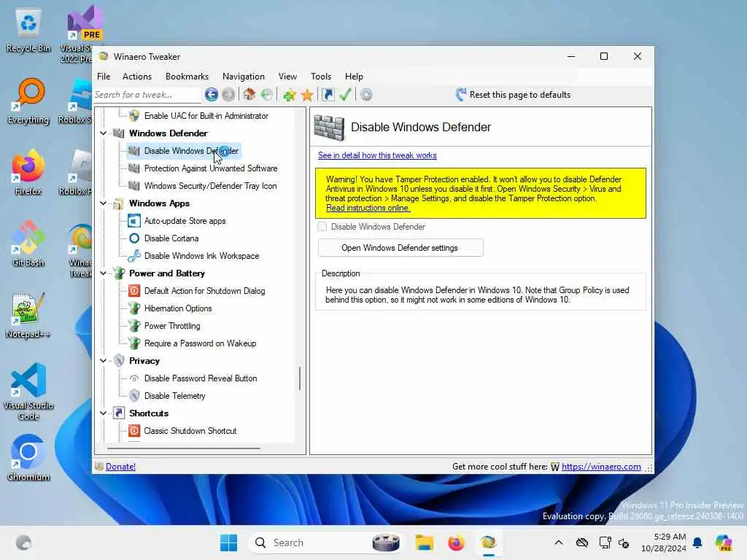Select Auto-update Store apps tweak
Screen dimensions: 747x560
[185, 221]
